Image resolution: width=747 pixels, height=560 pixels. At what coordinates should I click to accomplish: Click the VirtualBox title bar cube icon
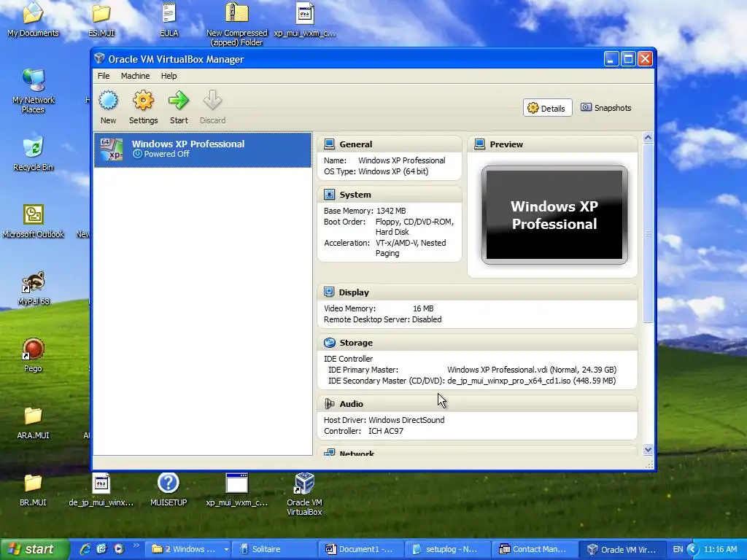click(99, 58)
